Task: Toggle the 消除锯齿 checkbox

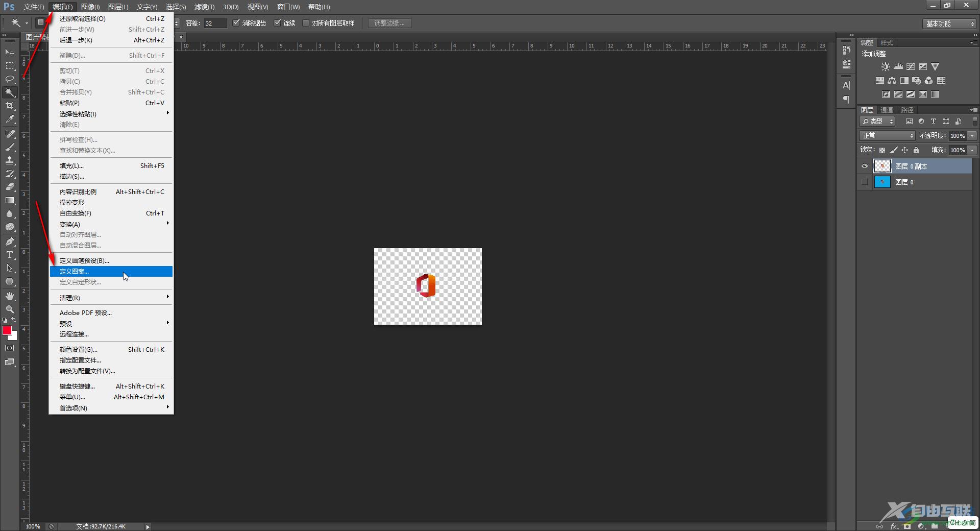Action: [x=236, y=23]
